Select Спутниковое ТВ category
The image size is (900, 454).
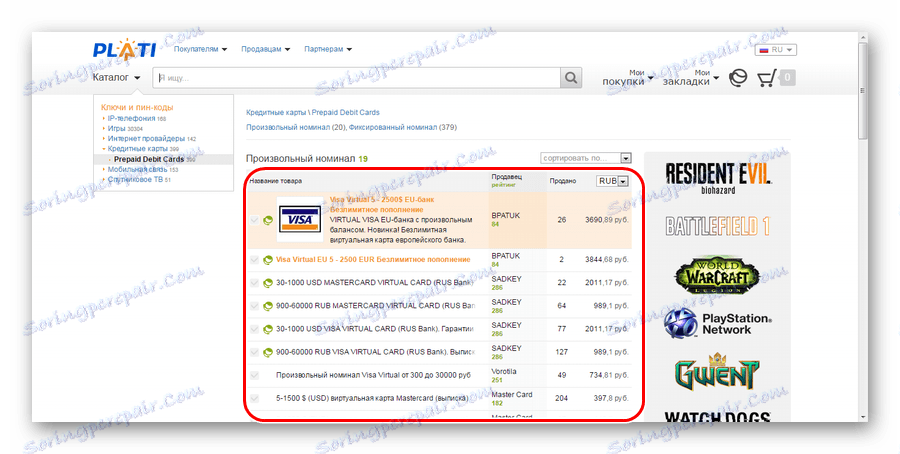135,180
